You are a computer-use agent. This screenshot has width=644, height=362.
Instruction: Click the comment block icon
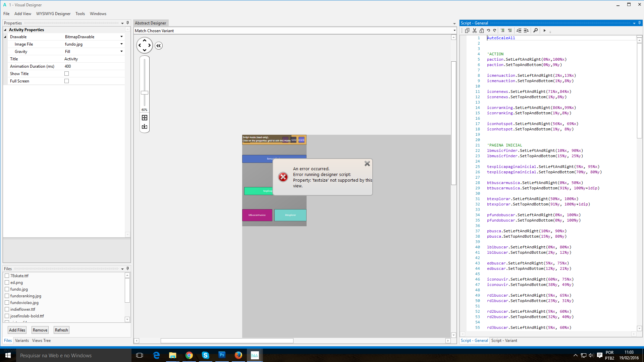click(x=502, y=31)
